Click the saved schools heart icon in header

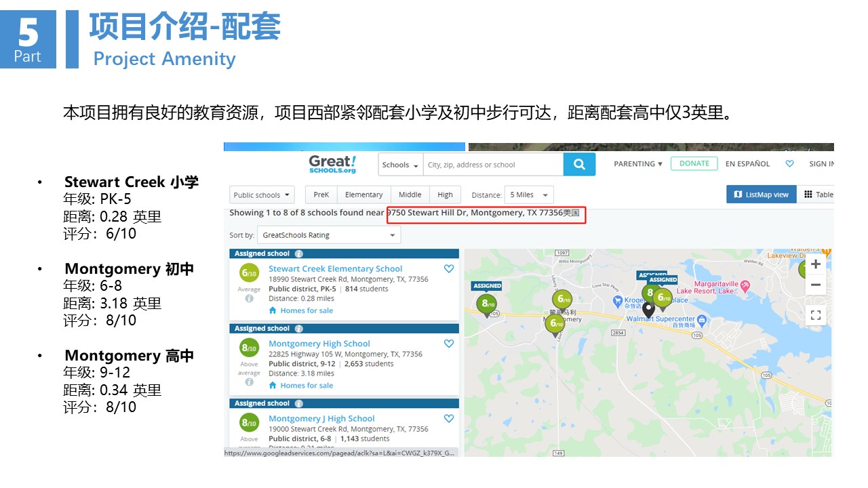pos(789,164)
